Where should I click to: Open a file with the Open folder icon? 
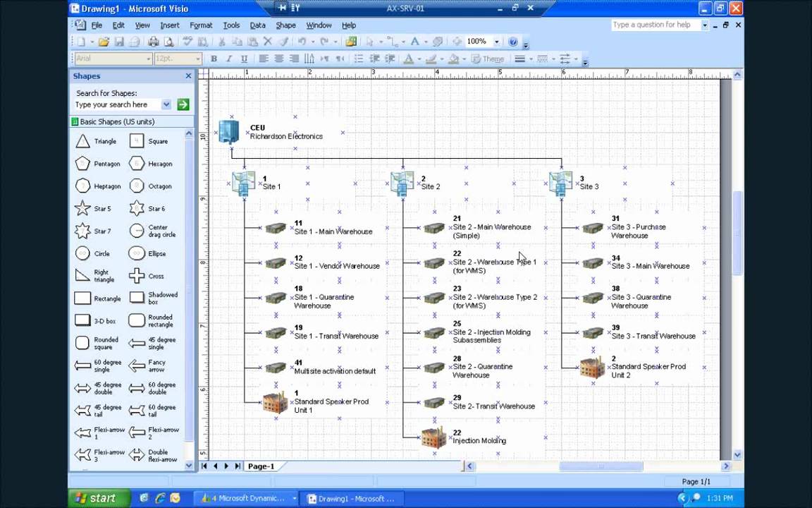click(104, 42)
